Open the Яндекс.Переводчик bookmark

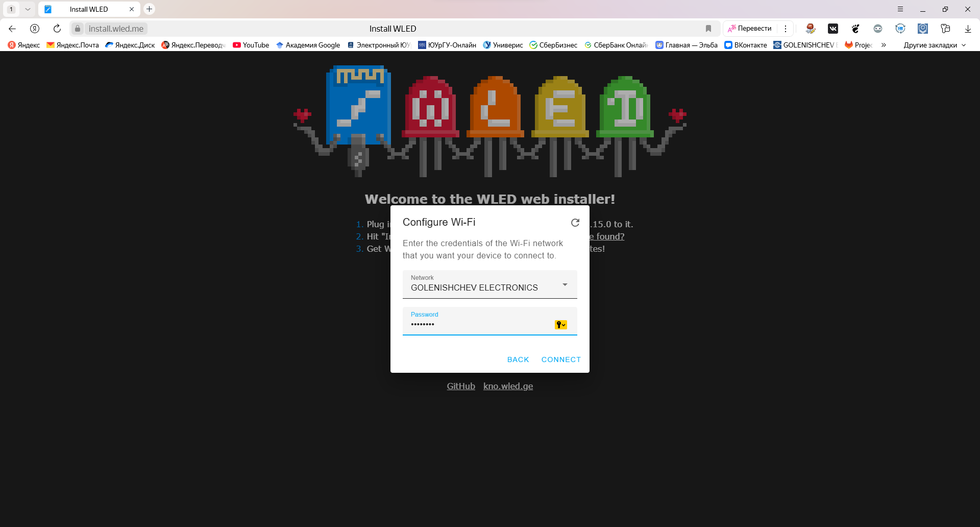pos(193,45)
